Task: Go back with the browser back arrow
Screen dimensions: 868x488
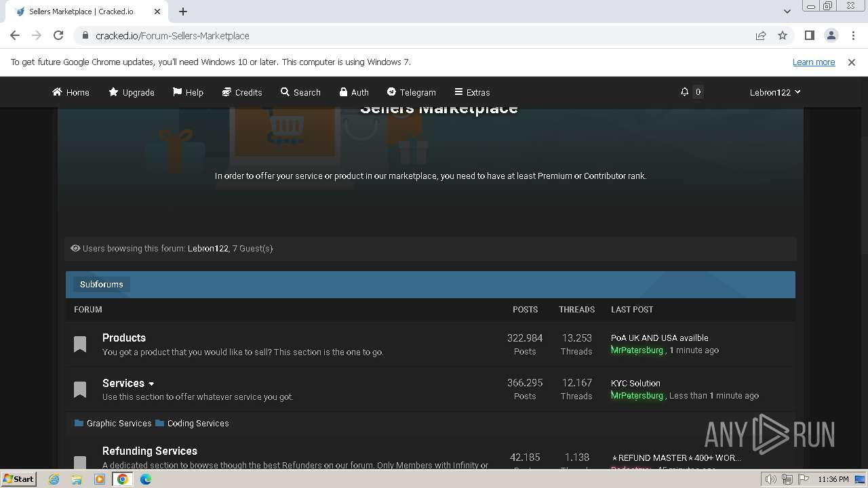Action: pyautogui.click(x=15, y=35)
